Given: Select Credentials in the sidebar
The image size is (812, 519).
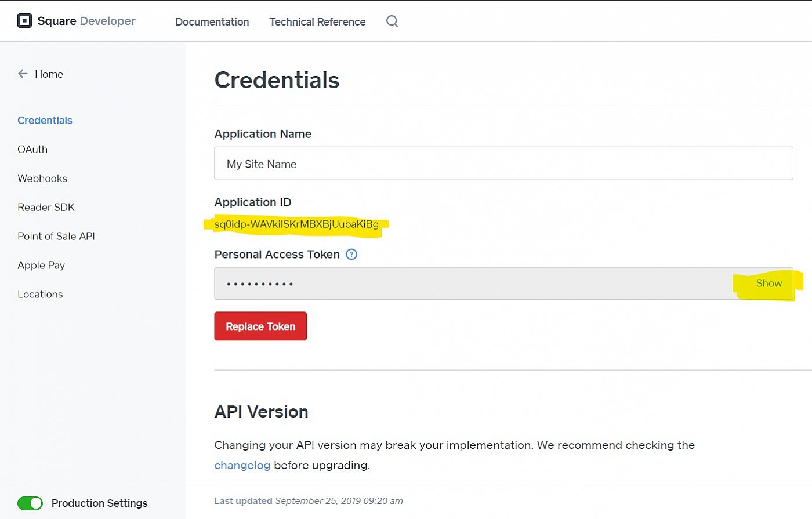Looking at the screenshot, I should 45,120.
